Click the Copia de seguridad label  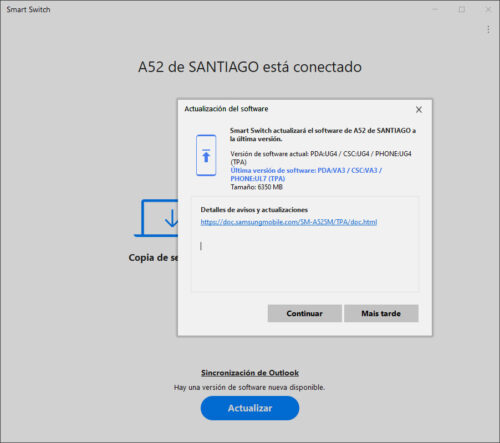[x=153, y=258]
